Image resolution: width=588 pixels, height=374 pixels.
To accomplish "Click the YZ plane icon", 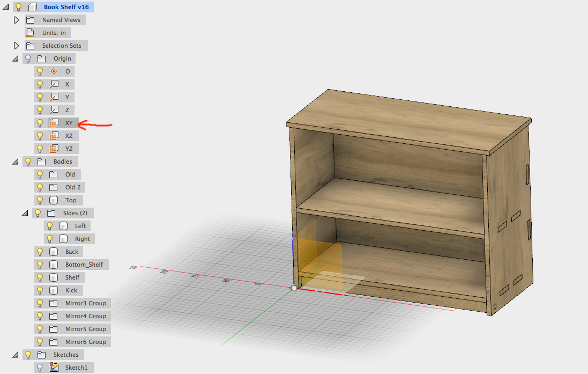I will [x=54, y=148].
